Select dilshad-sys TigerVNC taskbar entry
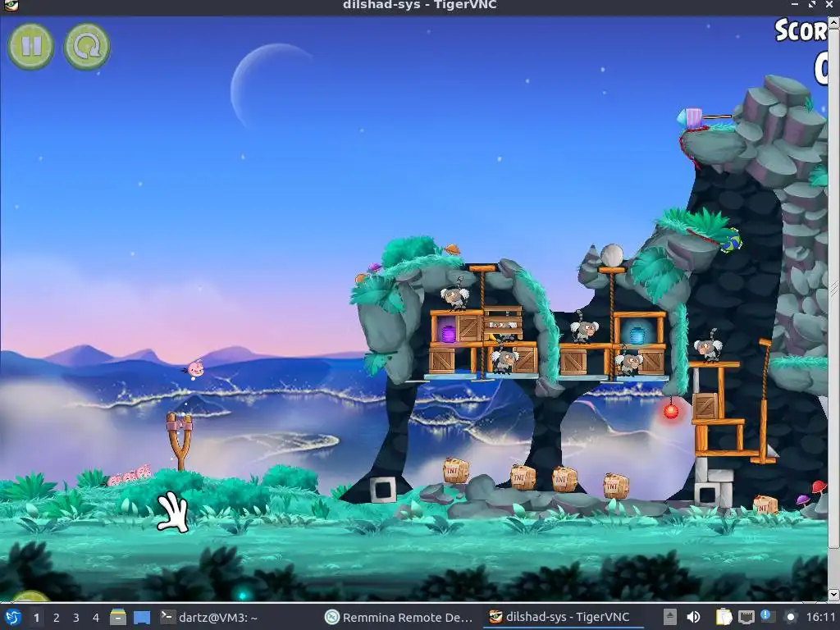 (x=561, y=617)
